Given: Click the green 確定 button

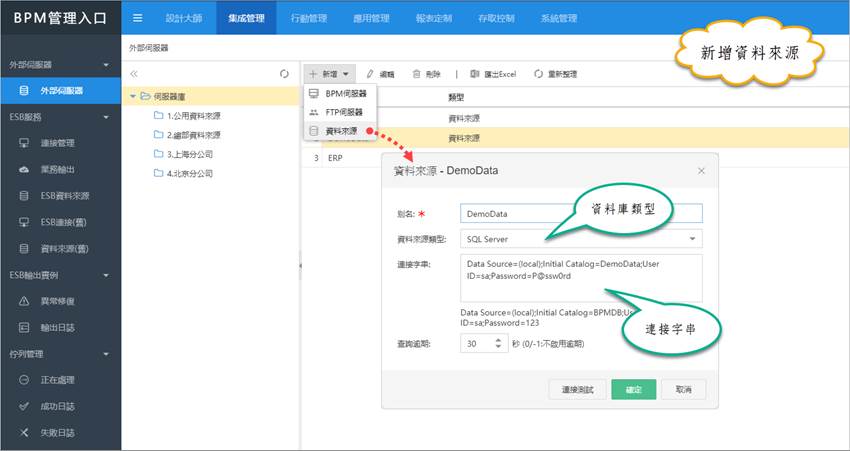Looking at the screenshot, I should point(634,389).
